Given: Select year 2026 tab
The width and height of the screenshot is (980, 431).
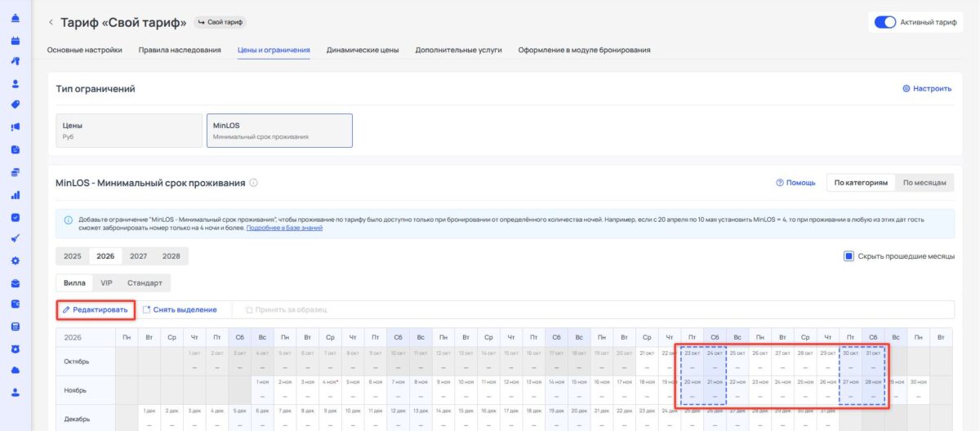Looking at the screenshot, I should pyautogui.click(x=105, y=256).
